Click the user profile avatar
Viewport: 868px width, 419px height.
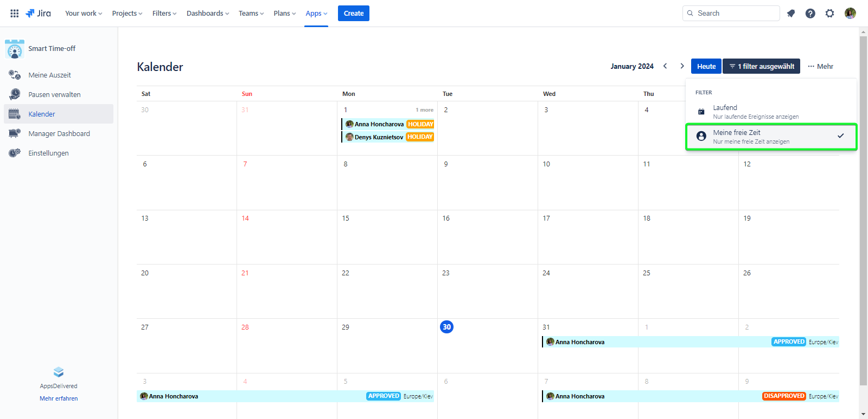point(850,14)
